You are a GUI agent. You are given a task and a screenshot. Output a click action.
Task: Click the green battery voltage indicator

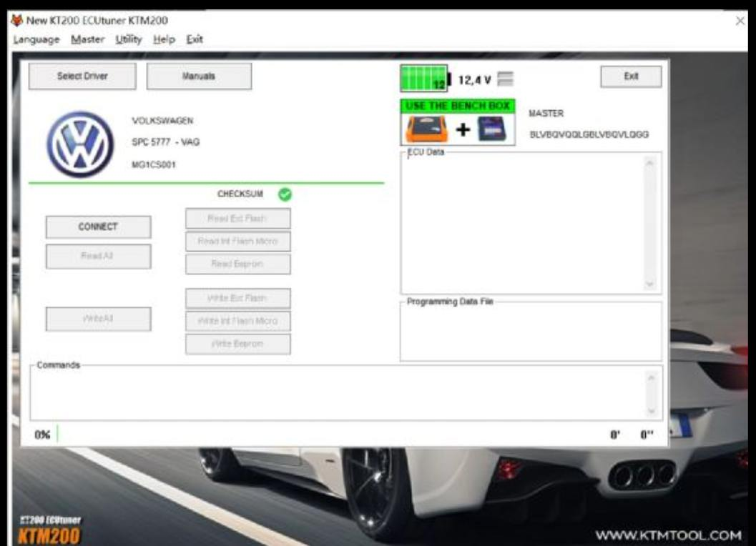pos(424,79)
